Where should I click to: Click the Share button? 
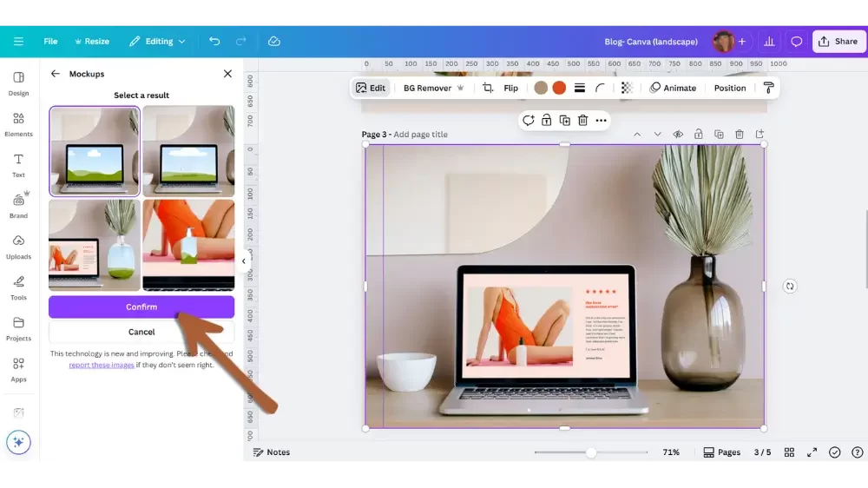838,42
